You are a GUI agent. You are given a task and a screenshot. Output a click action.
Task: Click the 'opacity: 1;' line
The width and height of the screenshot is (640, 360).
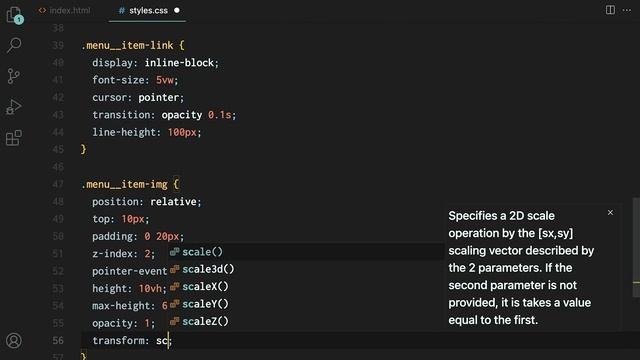click(x=124, y=323)
